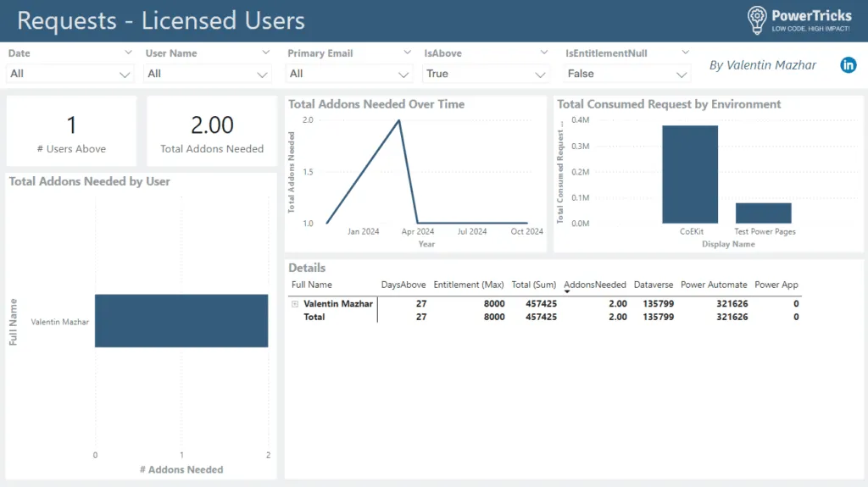Image resolution: width=868 pixels, height=487 pixels.
Task: Click the Total row label in Details table
Action: pyautogui.click(x=314, y=317)
